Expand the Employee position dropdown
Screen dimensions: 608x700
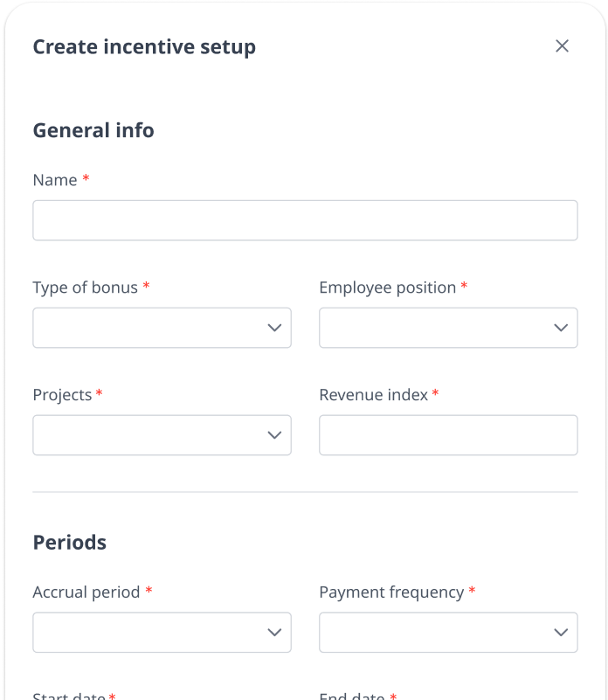(435, 328)
